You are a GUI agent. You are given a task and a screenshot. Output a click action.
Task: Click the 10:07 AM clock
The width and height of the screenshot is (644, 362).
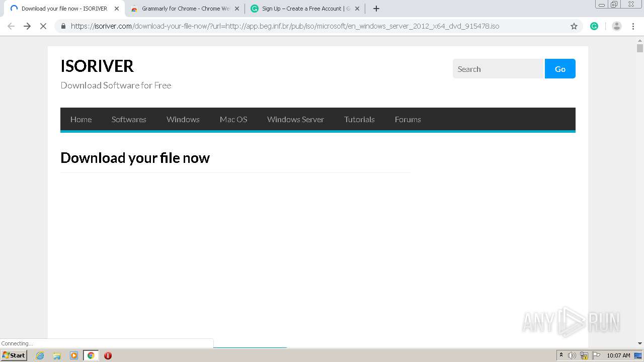pyautogui.click(x=618, y=355)
